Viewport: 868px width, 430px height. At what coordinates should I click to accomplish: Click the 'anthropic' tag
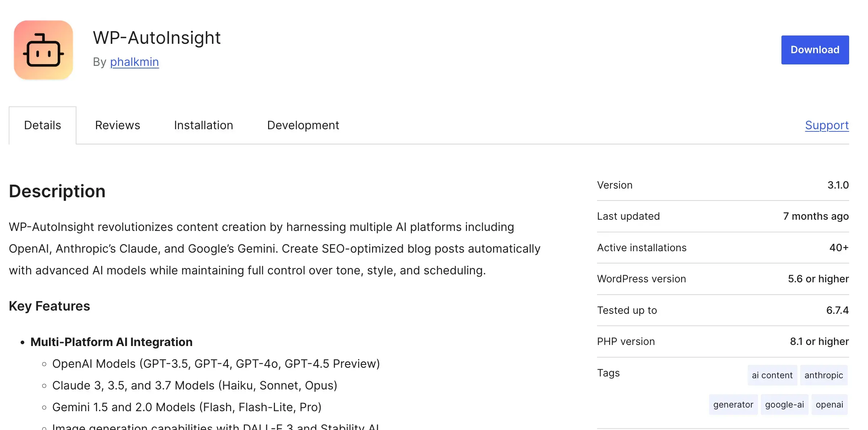pos(824,375)
